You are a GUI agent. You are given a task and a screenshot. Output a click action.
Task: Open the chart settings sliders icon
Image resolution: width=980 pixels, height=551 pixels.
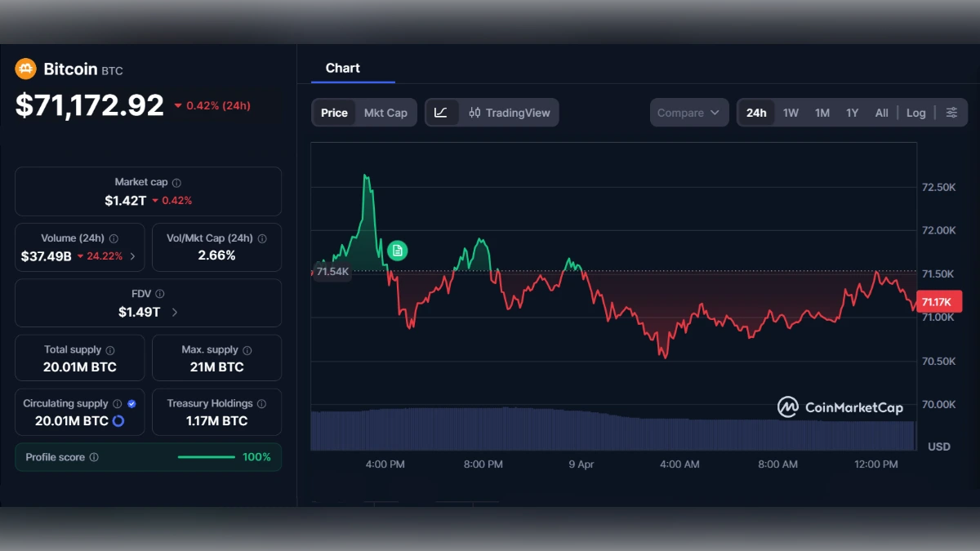coord(951,113)
